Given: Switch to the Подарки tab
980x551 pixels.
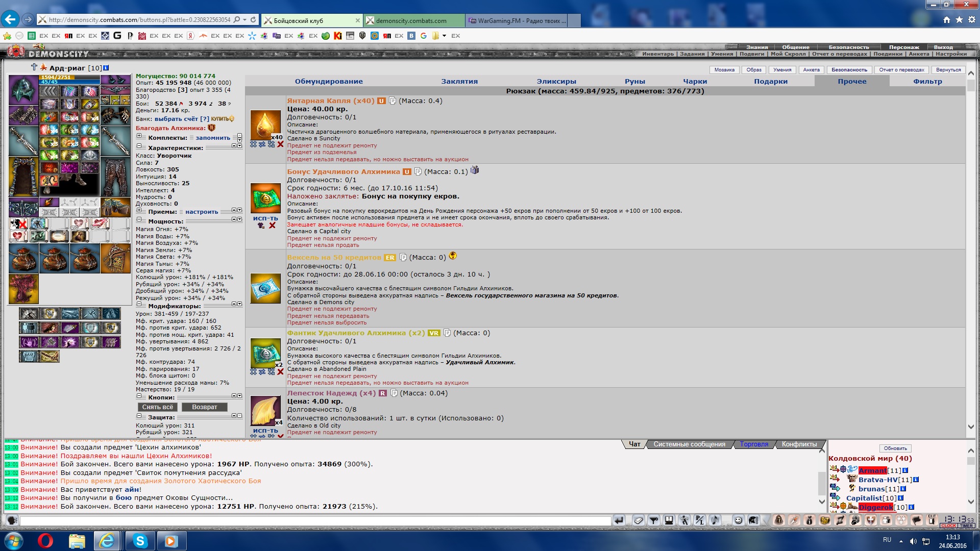Looking at the screenshot, I should click(771, 81).
